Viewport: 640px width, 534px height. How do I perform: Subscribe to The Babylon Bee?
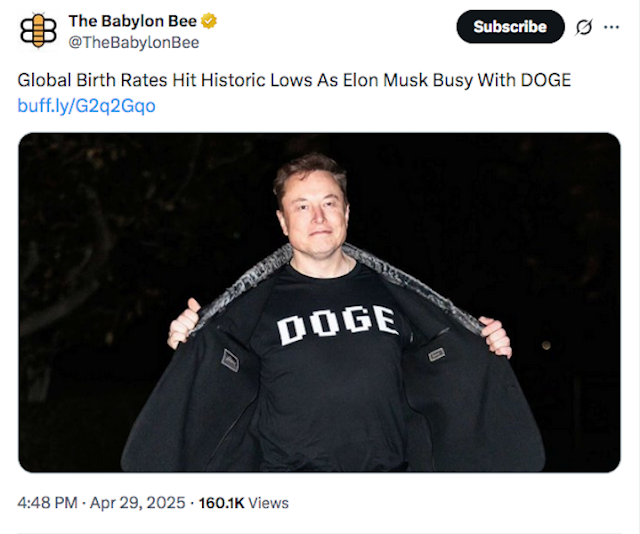510,27
